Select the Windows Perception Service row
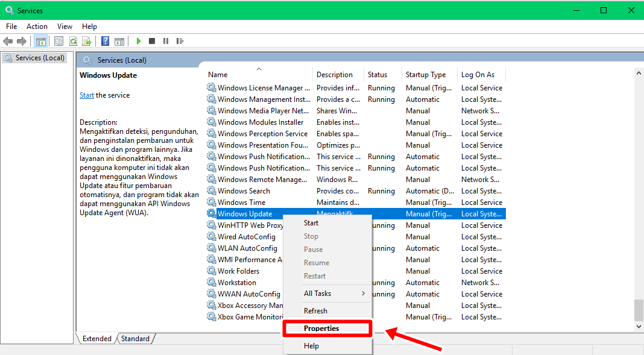Viewport: 644px width, 355px height. click(x=356, y=133)
